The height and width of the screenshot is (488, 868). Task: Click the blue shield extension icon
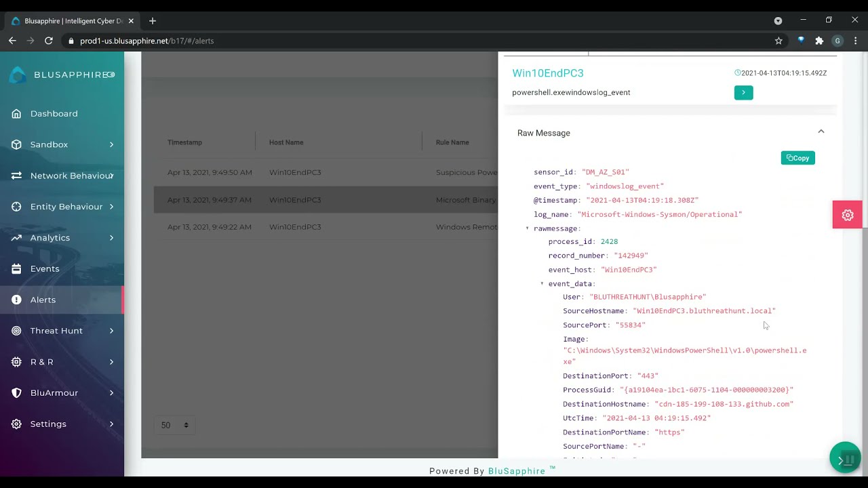click(x=801, y=41)
